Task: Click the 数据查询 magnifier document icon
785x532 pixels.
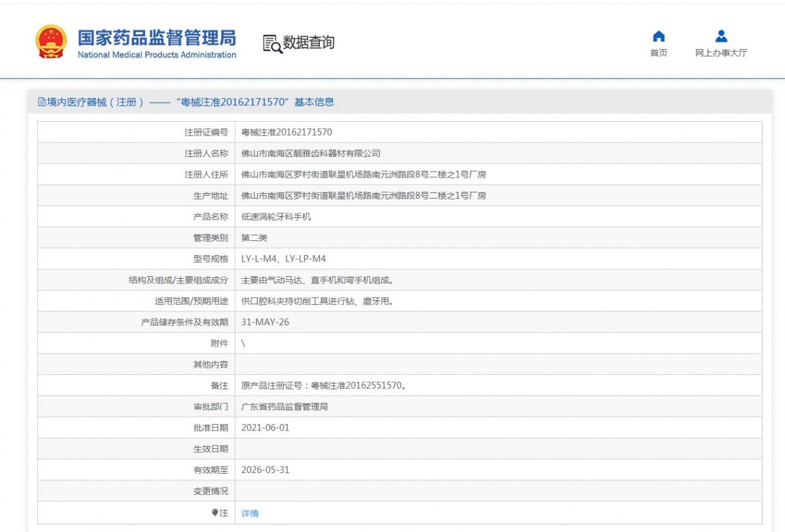Action: (x=272, y=44)
